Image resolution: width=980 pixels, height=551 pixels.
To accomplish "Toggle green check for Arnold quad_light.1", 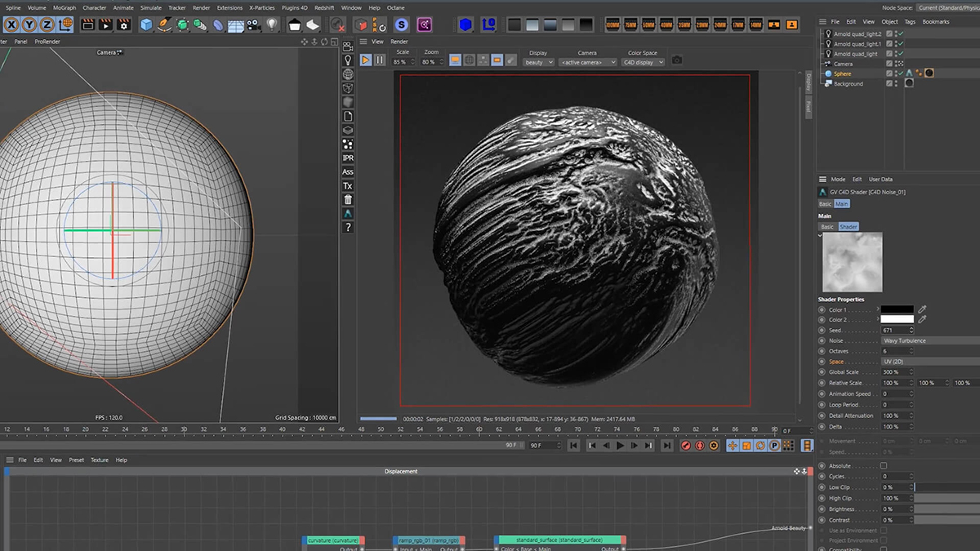I will tap(900, 44).
